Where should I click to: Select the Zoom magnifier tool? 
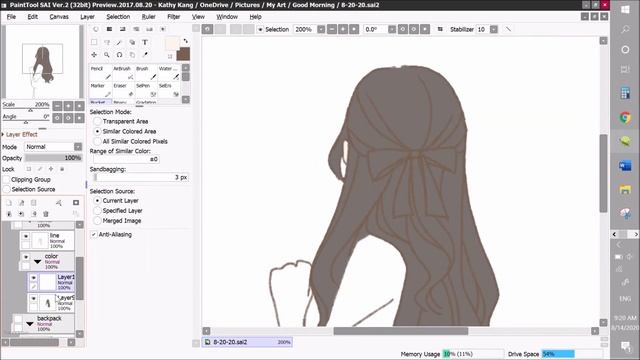coord(107,54)
